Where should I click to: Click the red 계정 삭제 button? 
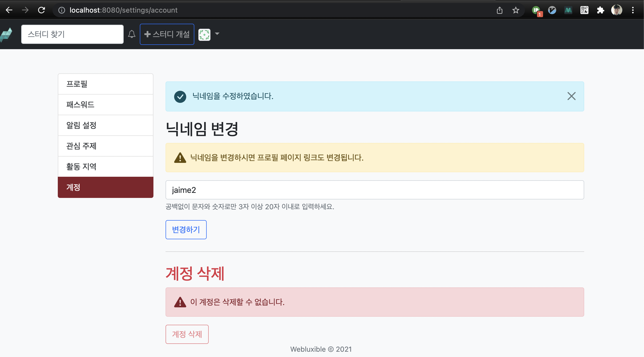click(x=187, y=334)
